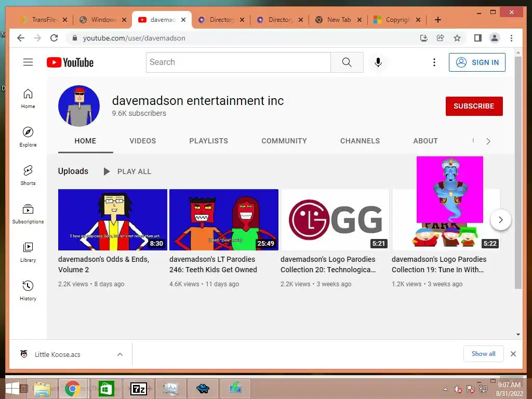The image size is (532, 399).
Task: Close the downloads bar
Action: pyautogui.click(x=513, y=354)
